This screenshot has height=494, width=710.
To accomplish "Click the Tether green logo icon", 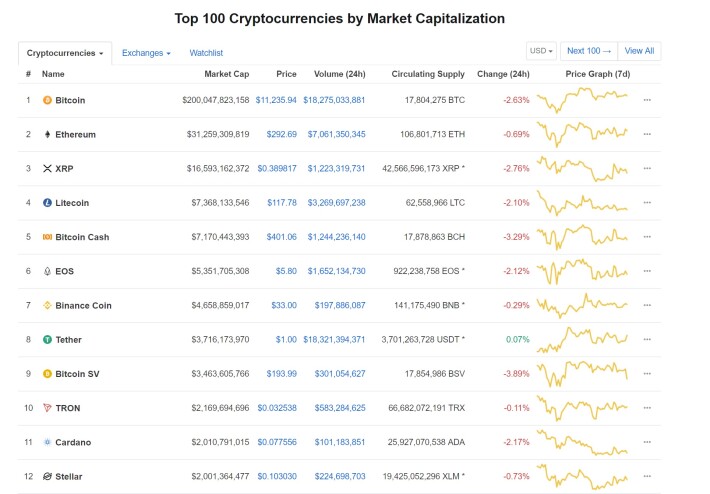I will pos(47,340).
